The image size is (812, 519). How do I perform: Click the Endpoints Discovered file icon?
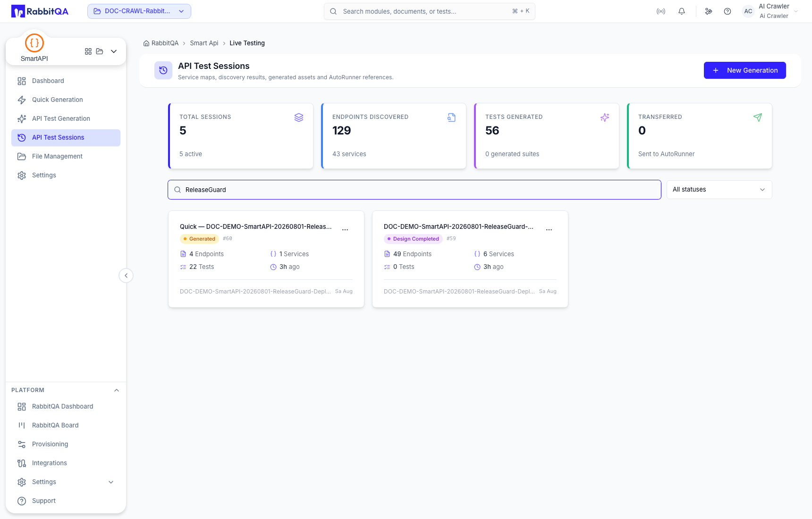click(452, 117)
